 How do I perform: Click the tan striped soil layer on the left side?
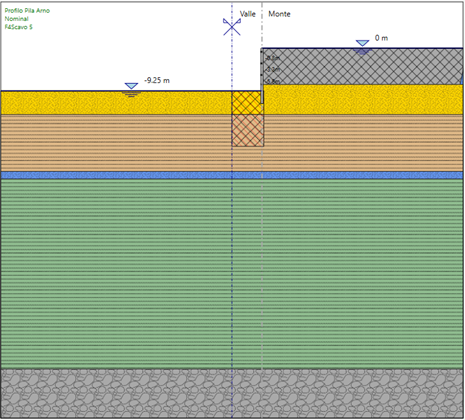(116, 143)
